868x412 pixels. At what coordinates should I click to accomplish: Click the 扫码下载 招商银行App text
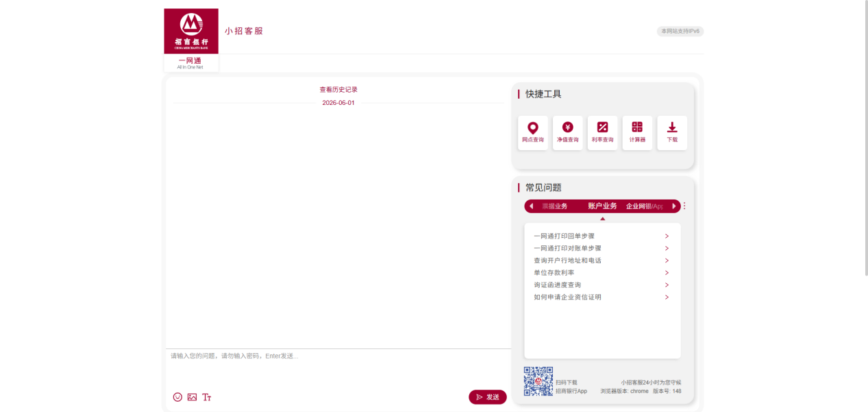tap(571, 387)
